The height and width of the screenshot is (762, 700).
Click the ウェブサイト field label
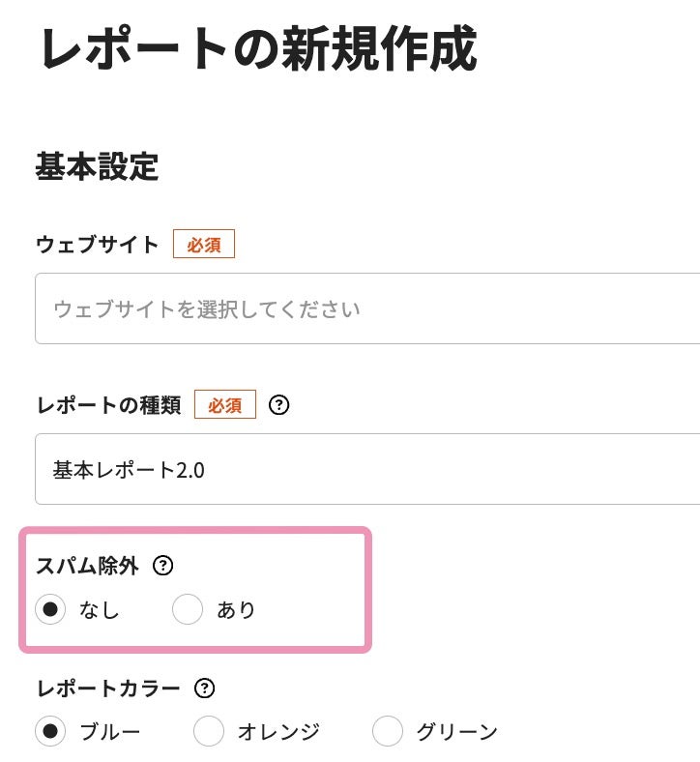pyautogui.click(x=97, y=245)
